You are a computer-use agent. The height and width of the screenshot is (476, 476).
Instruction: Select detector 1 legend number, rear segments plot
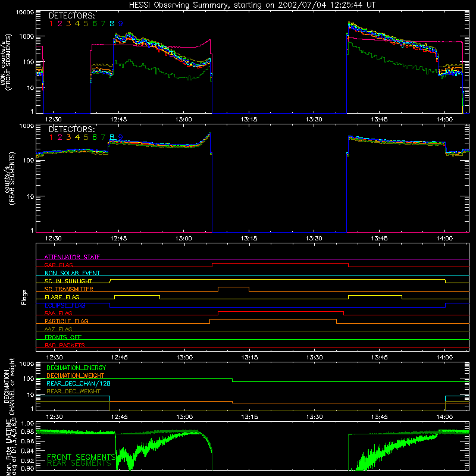coord(51,137)
